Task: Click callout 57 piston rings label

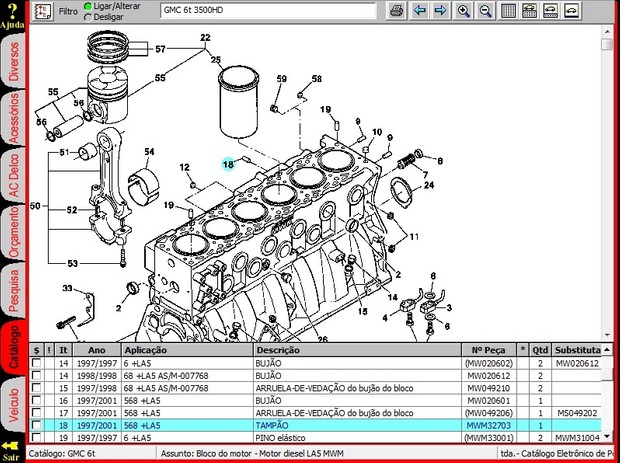Action: [160, 49]
